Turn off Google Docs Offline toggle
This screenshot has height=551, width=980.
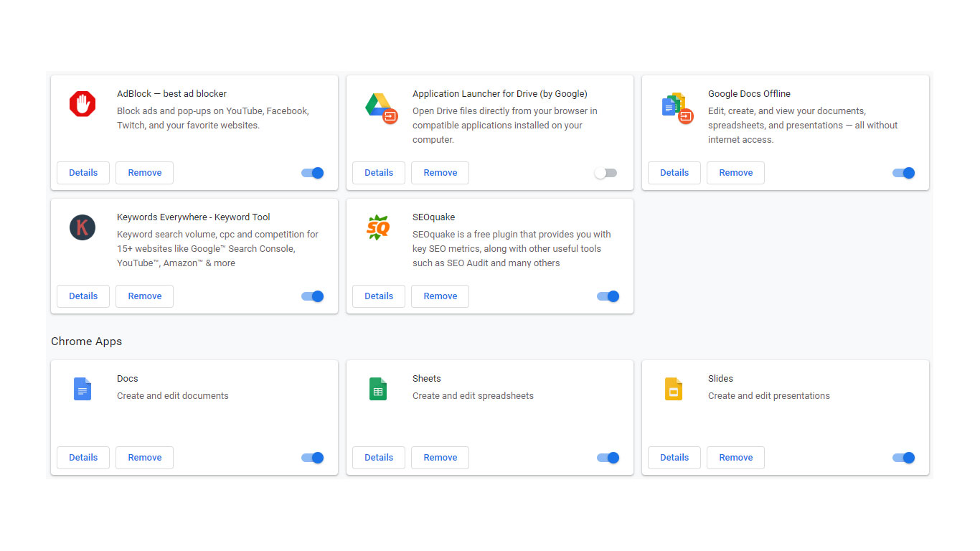904,173
